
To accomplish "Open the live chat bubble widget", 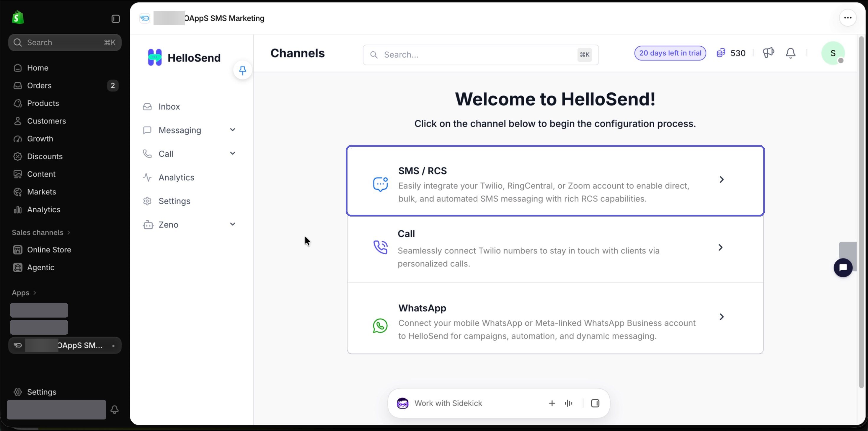I will tap(843, 267).
